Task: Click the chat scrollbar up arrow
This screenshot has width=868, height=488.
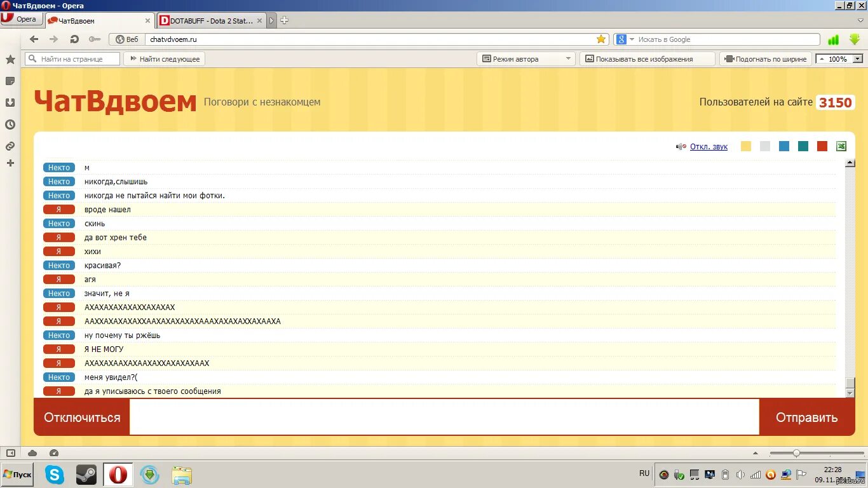Action: coord(850,163)
